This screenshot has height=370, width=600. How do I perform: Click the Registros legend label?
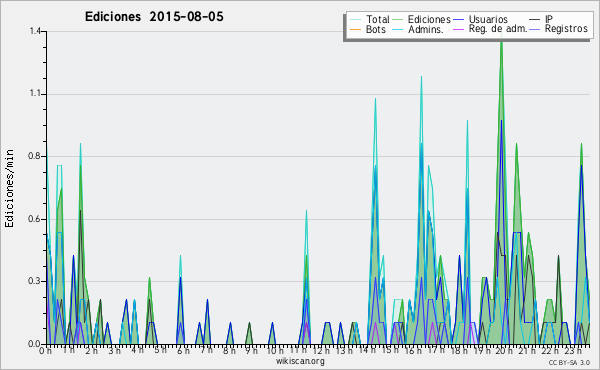566,29
